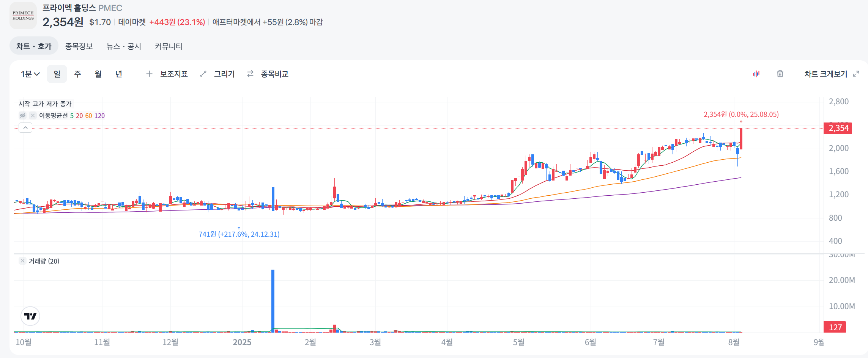
Task: Open 종목비교 stock comparison
Action: [274, 74]
